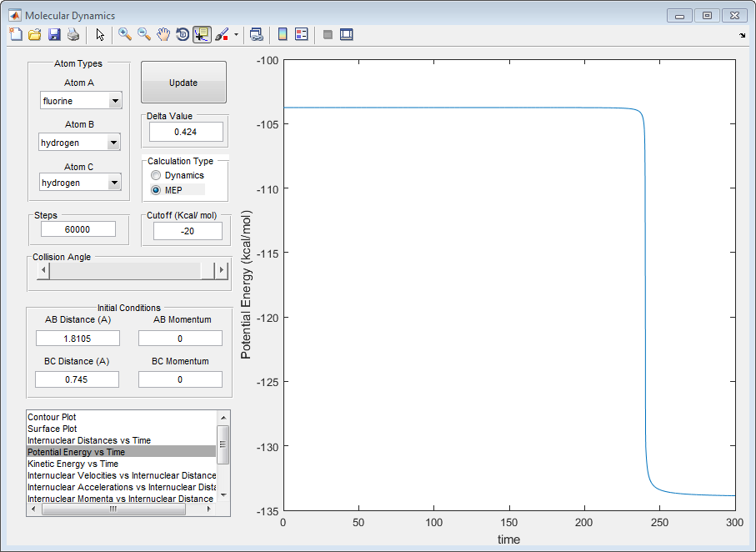Select the Zoom Out magnifier tool

click(144, 34)
